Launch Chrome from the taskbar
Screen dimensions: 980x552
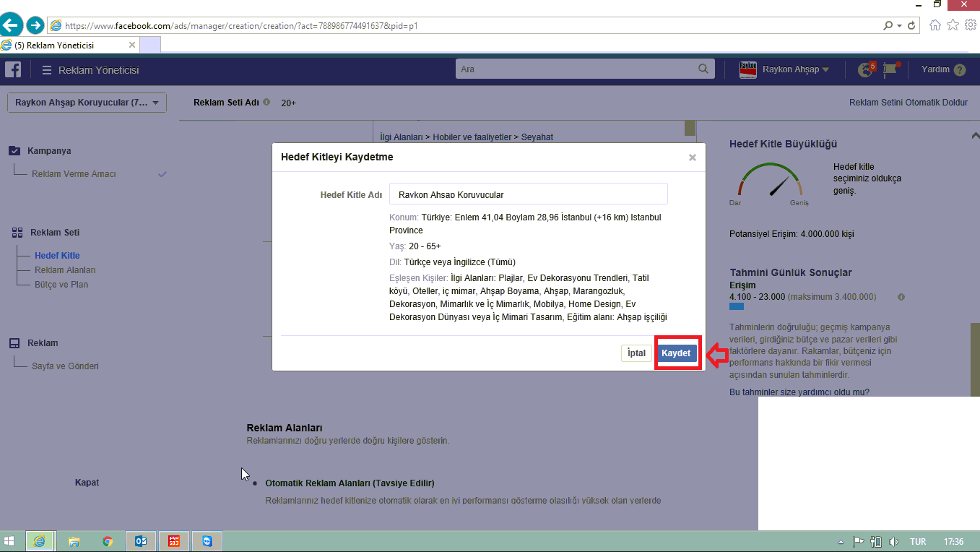pos(108,541)
